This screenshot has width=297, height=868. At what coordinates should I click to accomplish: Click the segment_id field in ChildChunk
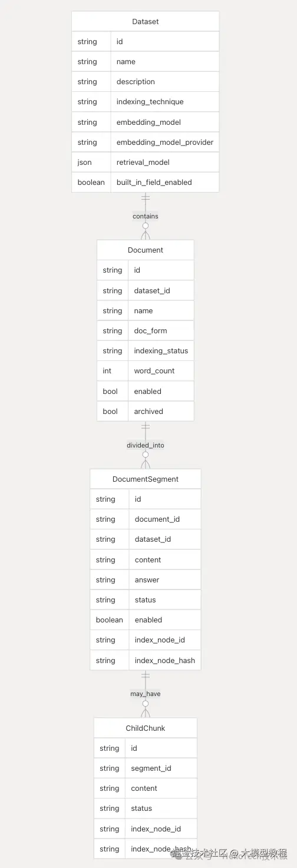[146, 768]
